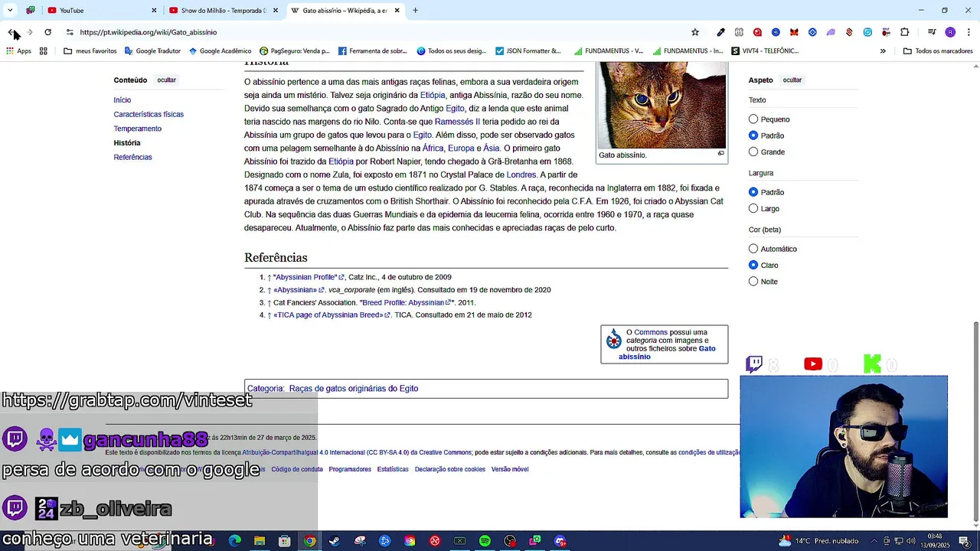Select Largo width option
This screenshot has width=980, height=551.
pos(753,208)
